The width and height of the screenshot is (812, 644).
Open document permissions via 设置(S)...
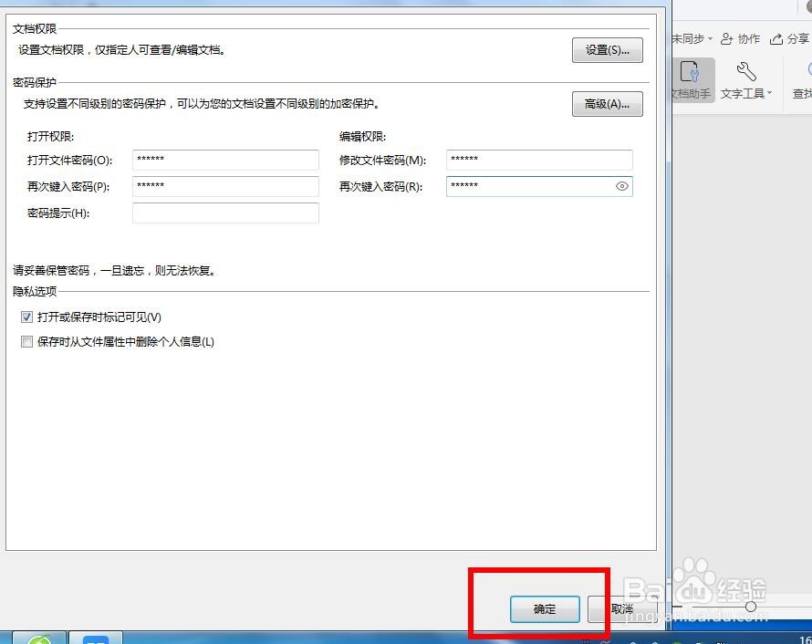coord(607,50)
